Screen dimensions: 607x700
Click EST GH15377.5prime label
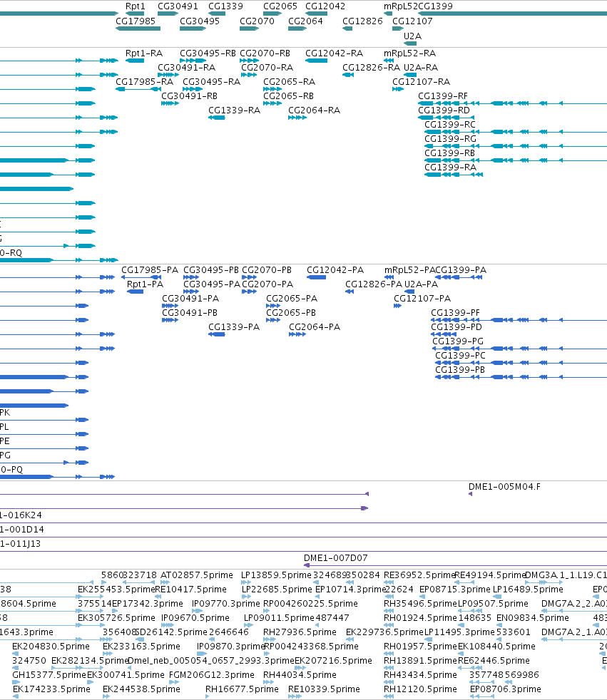point(49,675)
